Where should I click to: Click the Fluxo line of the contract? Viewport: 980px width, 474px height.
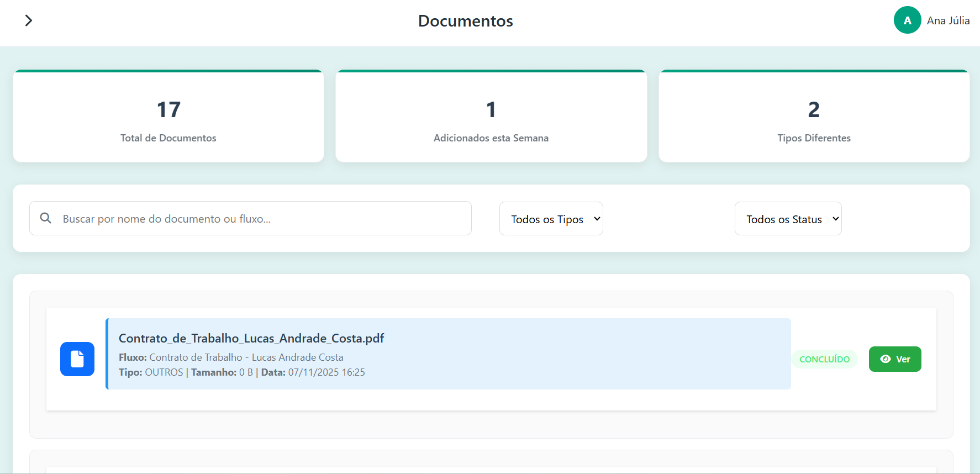[x=231, y=357]
